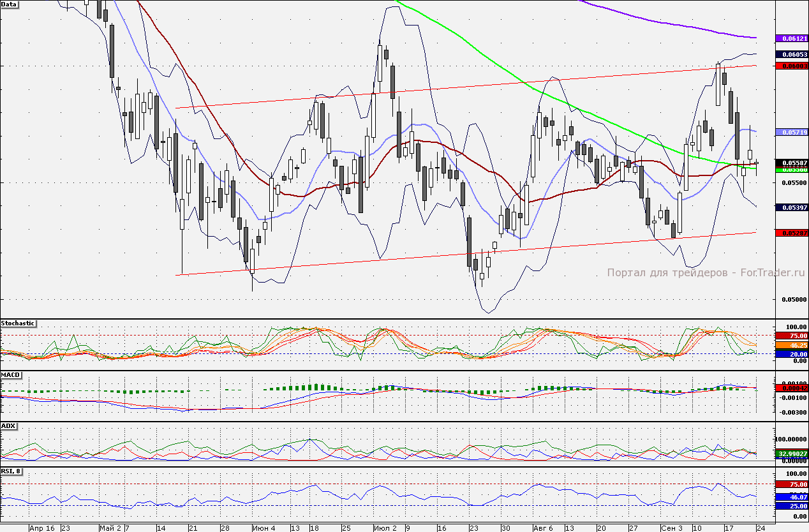Click the red 0.00042 MACD value tag
The width and height of the screenshot is (809, 532).
(x=791, y=388)
